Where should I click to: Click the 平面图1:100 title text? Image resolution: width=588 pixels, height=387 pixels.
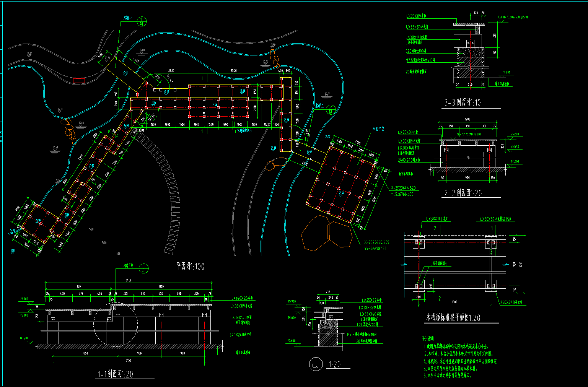tap(190, 267)
